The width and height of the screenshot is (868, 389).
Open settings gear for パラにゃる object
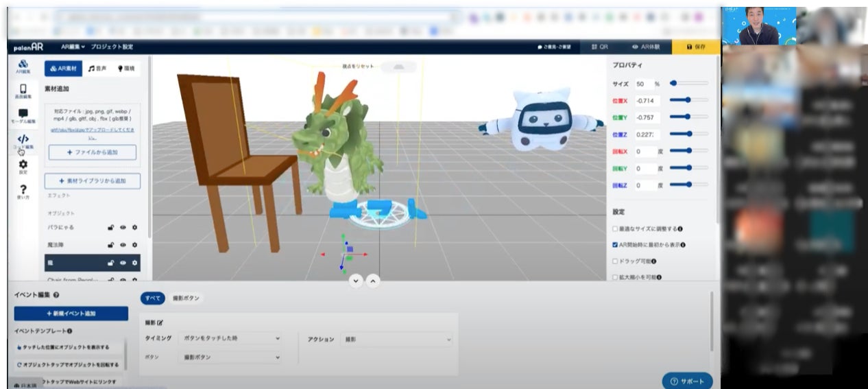[x=134, y=227]
